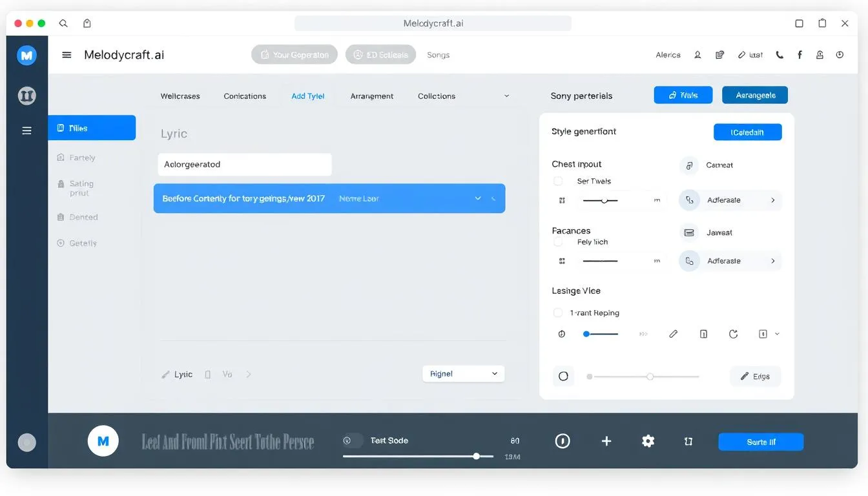Open the hamburger menu beside Melodycraft.ai
Image resolution: width=868 pixels, height=496 pixels.
click(x=67, y=55)
